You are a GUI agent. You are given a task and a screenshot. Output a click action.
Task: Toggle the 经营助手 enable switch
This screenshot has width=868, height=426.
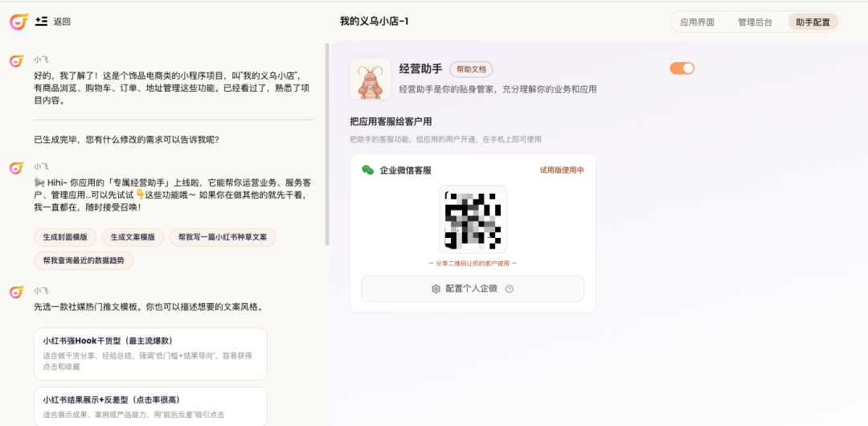pyautogui.click(x=682, y=68)
